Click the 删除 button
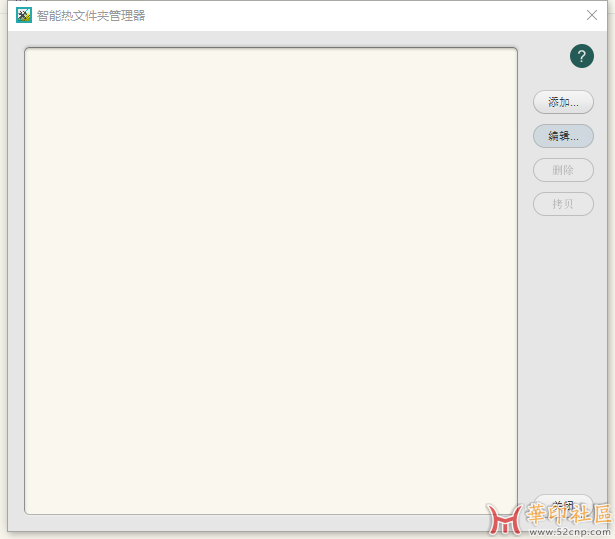 coord(563,170)
